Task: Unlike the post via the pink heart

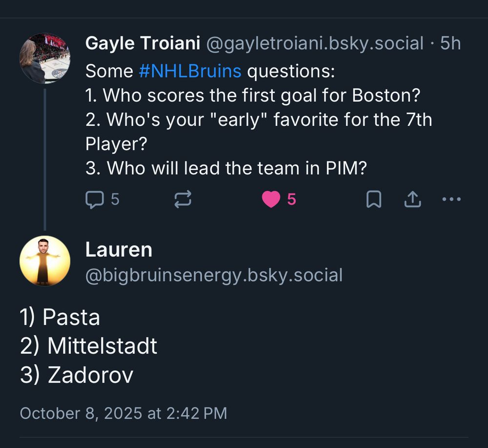Action: (x=271, y=199)
